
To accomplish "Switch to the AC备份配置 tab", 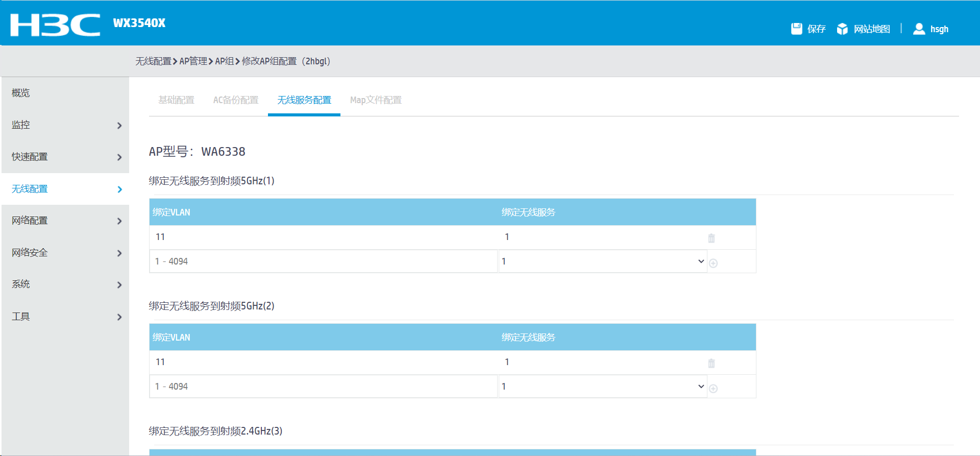I will (236, 100).
